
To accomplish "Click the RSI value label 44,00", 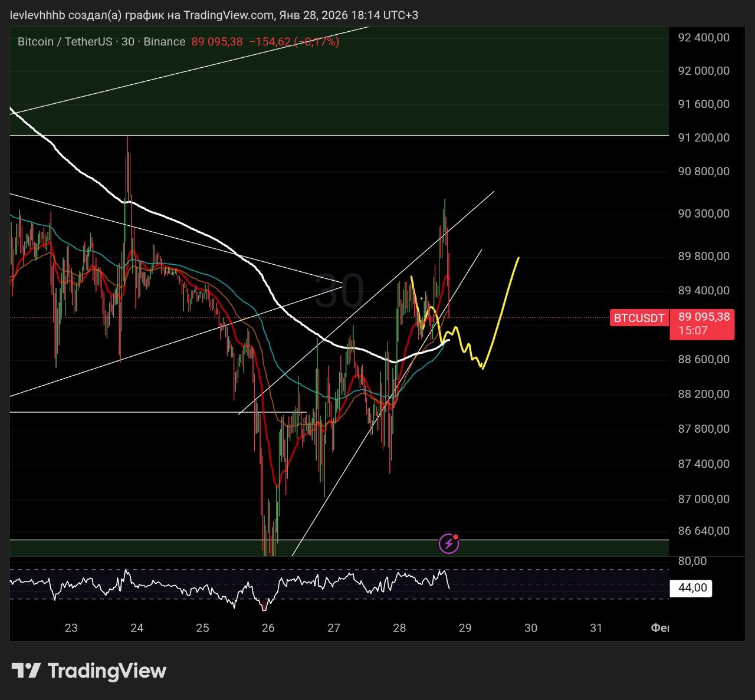I will pyautogui.click(x=692, y=588).
